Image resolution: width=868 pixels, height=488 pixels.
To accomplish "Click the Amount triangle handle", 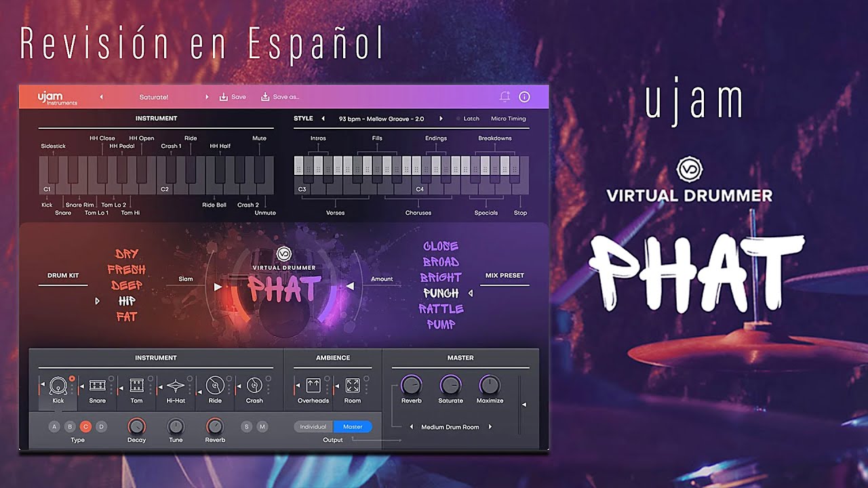I will pos(350,287).
